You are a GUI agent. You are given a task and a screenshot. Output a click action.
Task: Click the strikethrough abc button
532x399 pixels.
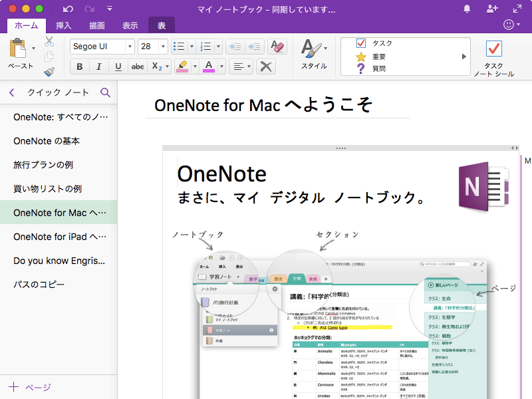point(138,66)
